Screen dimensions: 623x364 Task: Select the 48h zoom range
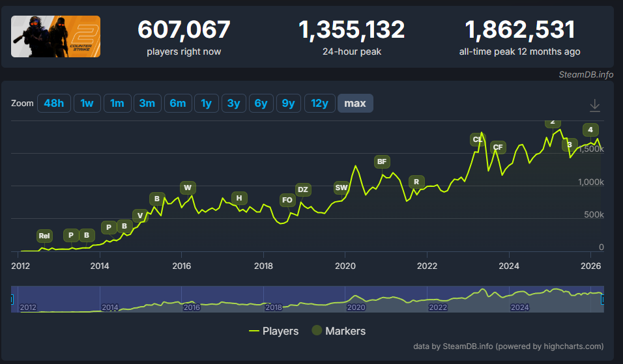54,103
